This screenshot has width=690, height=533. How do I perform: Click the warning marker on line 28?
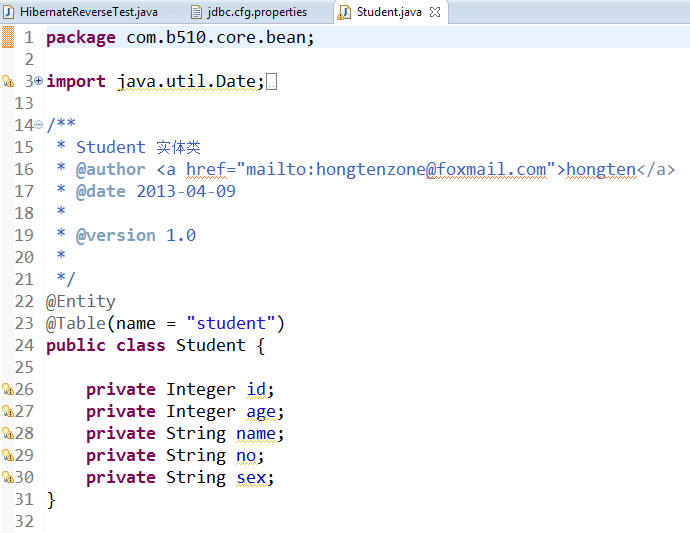[x=8, y=433]
